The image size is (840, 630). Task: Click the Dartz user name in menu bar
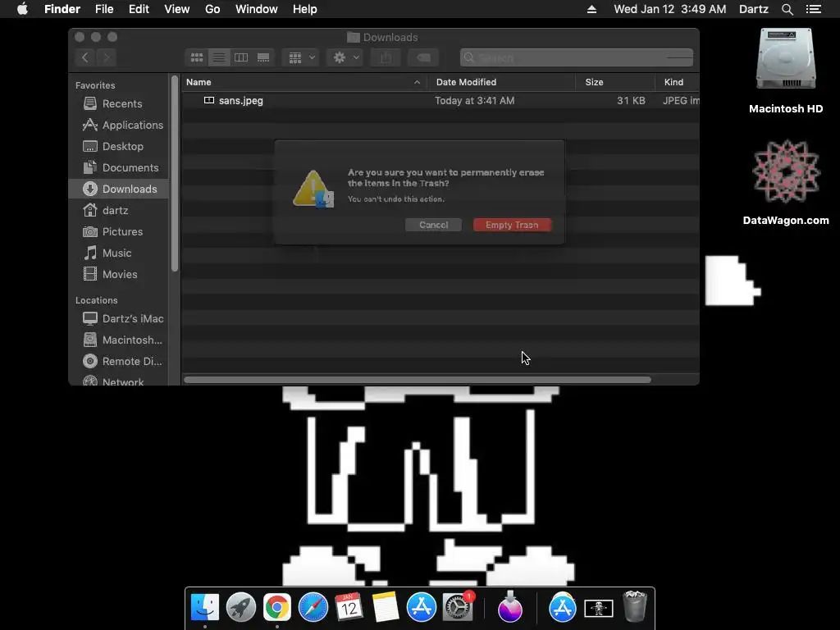(x=754, y=9)
